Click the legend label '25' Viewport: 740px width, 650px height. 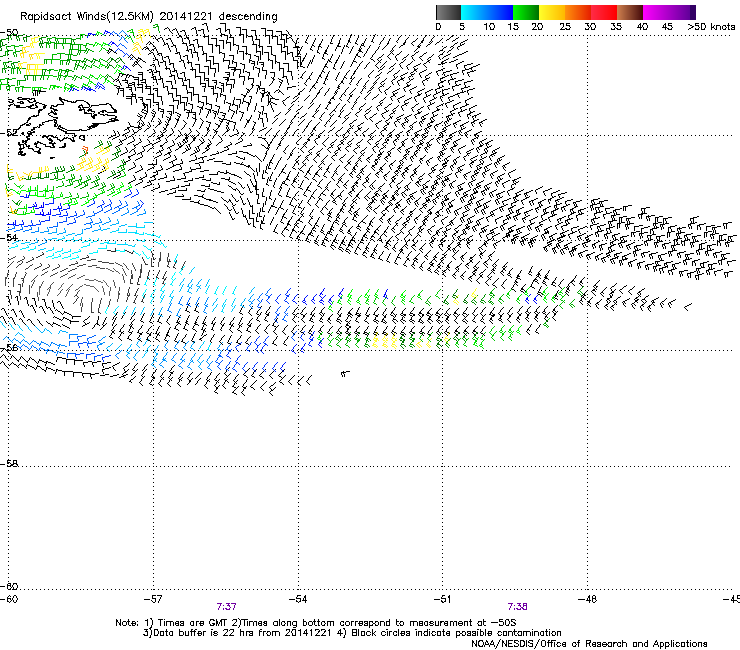coord(565,27)
